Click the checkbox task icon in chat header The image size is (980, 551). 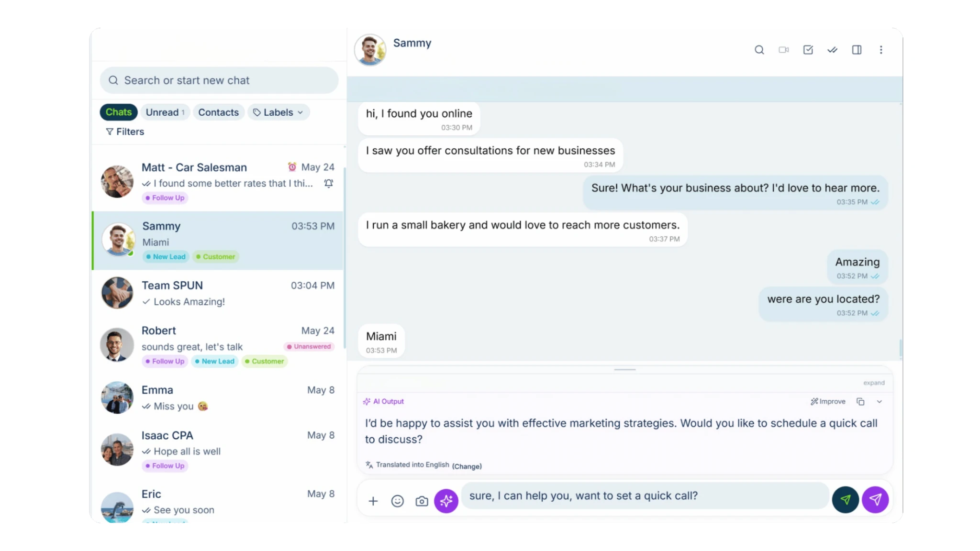tap(808, 50)
